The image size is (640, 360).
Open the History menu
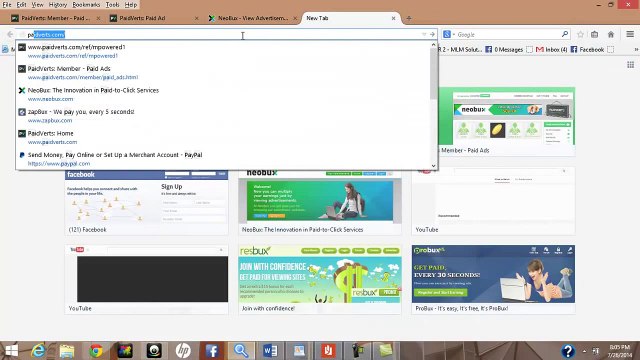tap(58, 5)
